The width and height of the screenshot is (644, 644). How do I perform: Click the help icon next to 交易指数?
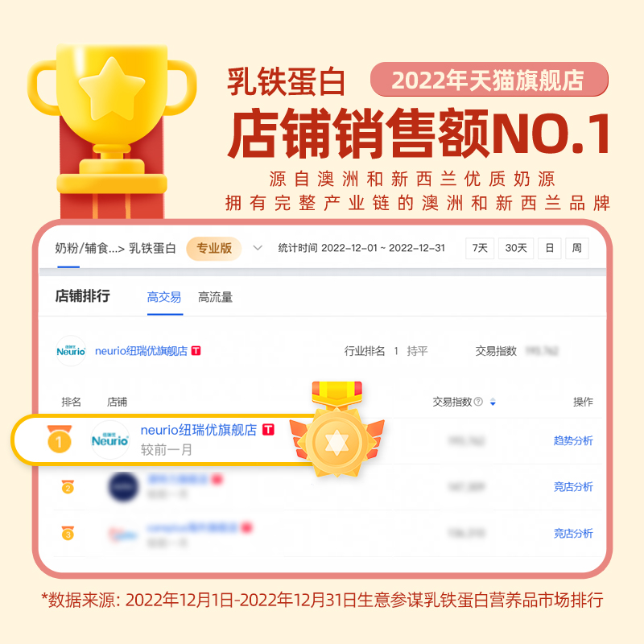click(478, 402)
